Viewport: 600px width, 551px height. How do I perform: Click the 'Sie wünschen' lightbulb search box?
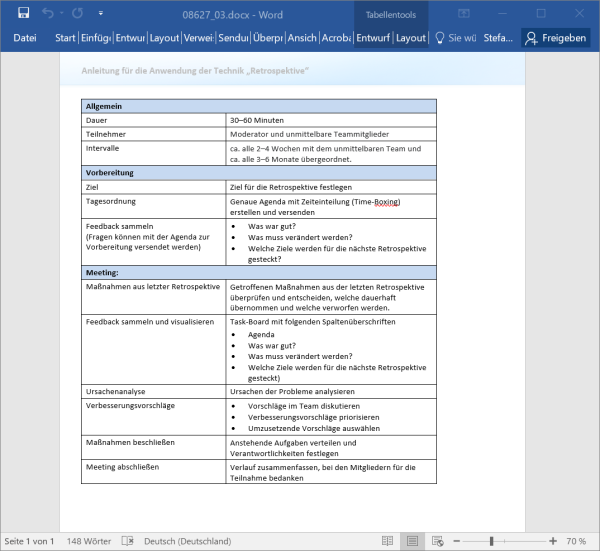pyautogui.click(x=453, y=38)
